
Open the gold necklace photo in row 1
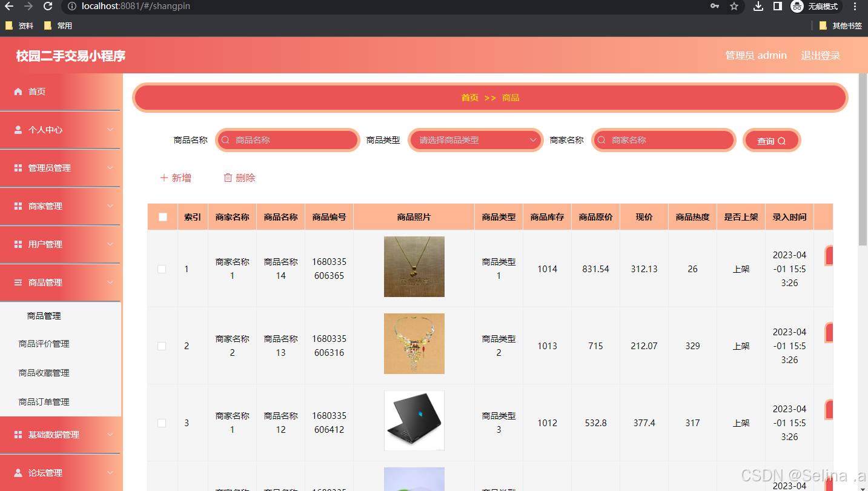(414, 267)
